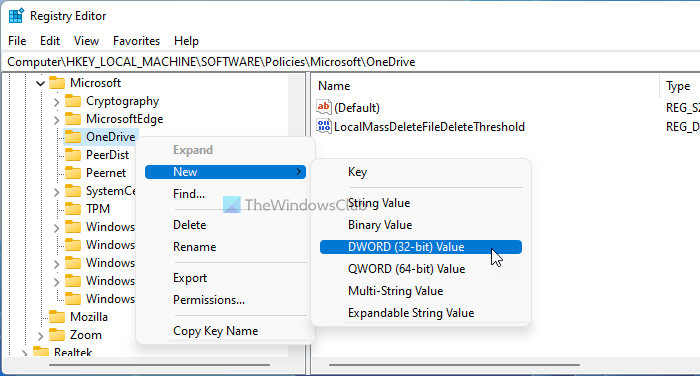700x376 pixels.
Task: Select the LocalMassDeleteFileDeleteThreshold value name
Action: (x=429, y=127)
